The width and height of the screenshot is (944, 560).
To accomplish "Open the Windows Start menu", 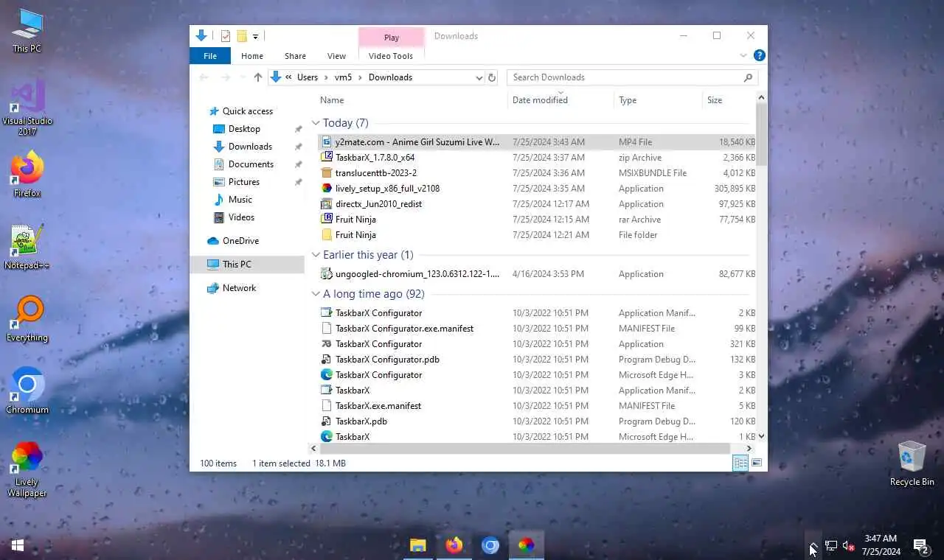I will [18, 545].
